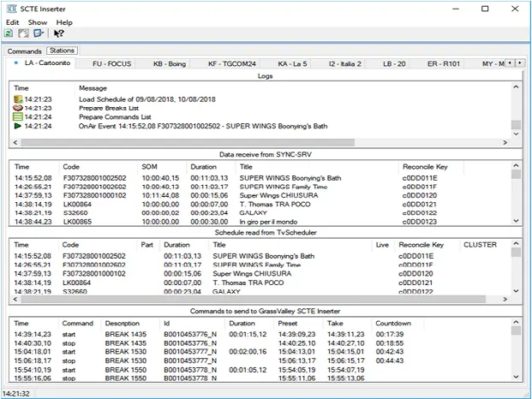Switch to the Commands tab
This screenshot has height=399, width=532.
pyautogui.click(x=25, y=51)
